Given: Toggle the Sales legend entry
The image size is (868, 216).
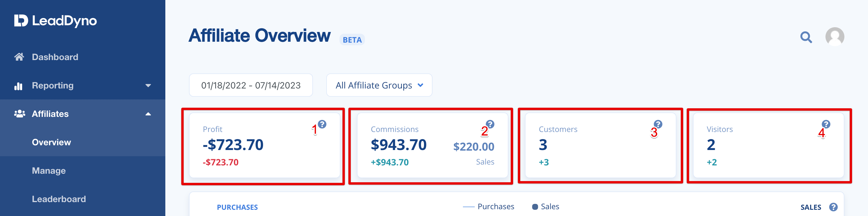Looking at the screenshot, I should tap(546, 207).
